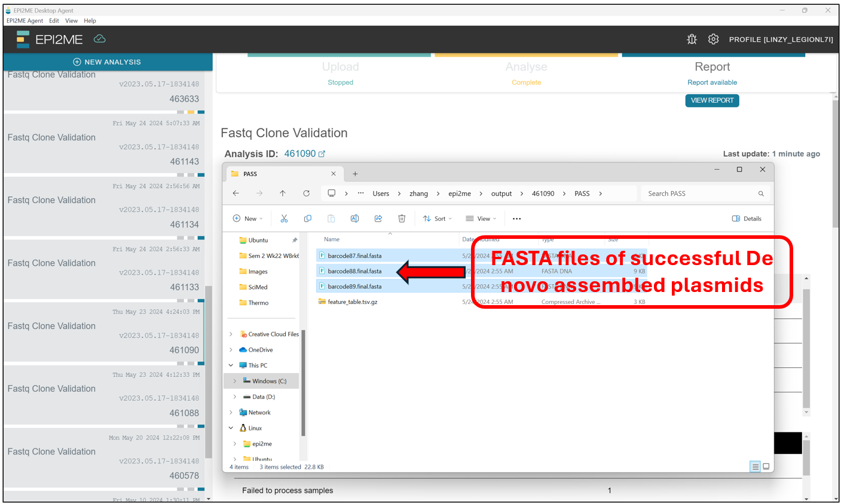Select barcode87.final.fasta file
The height and width of the screenshot is (504, 841).
tap(354, 256)
